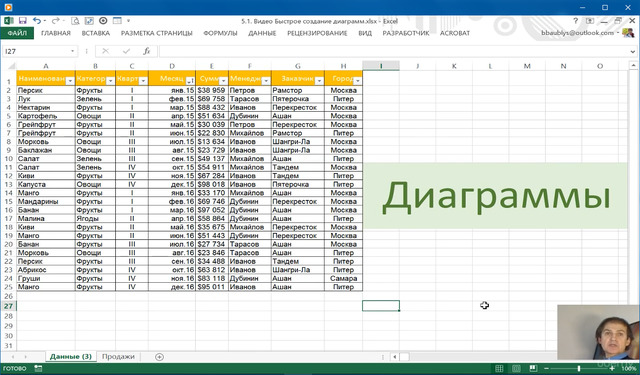
Task: Switch to Page Layout view
Action: point(516,368)
